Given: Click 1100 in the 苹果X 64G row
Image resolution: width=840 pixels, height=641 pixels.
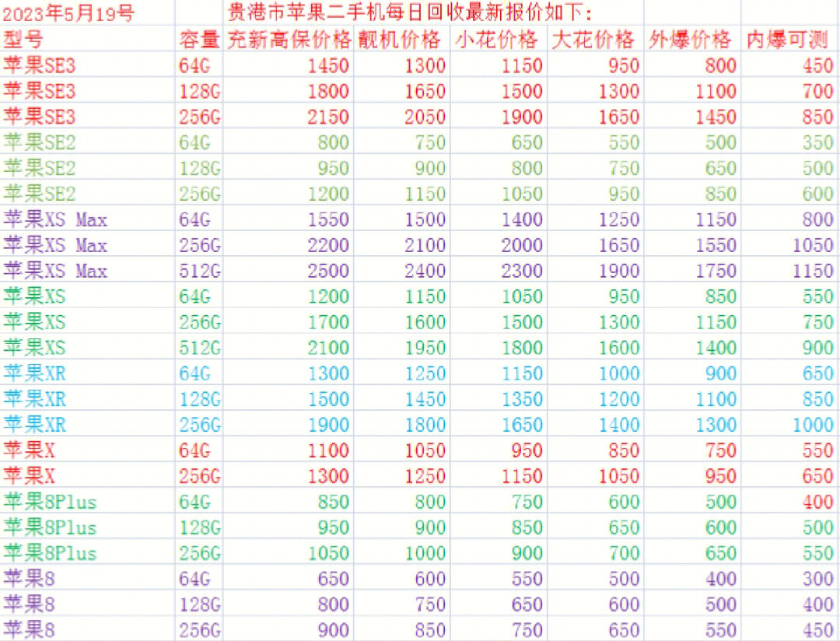Looking at the screenshot, I should tap(328, 450).
